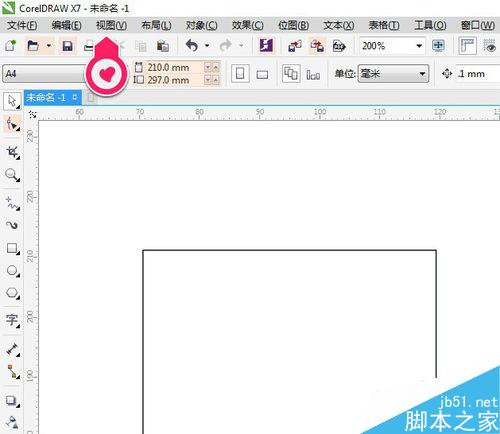
Task: Click the nudge distance .1 mm field
Action: pos(478,74)
